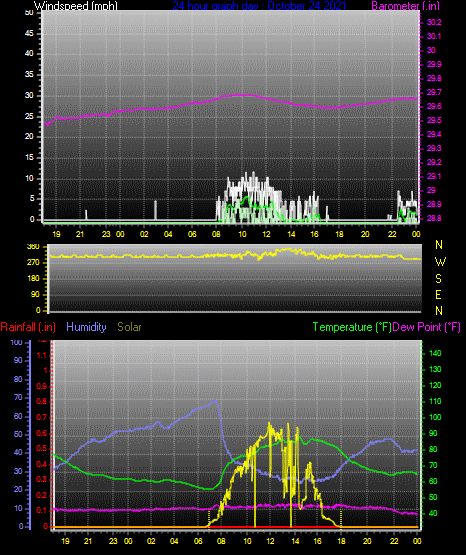
Task: Click the '0.8' rainfall axis value
Action: pyautogui.click(x=42, y=402)
